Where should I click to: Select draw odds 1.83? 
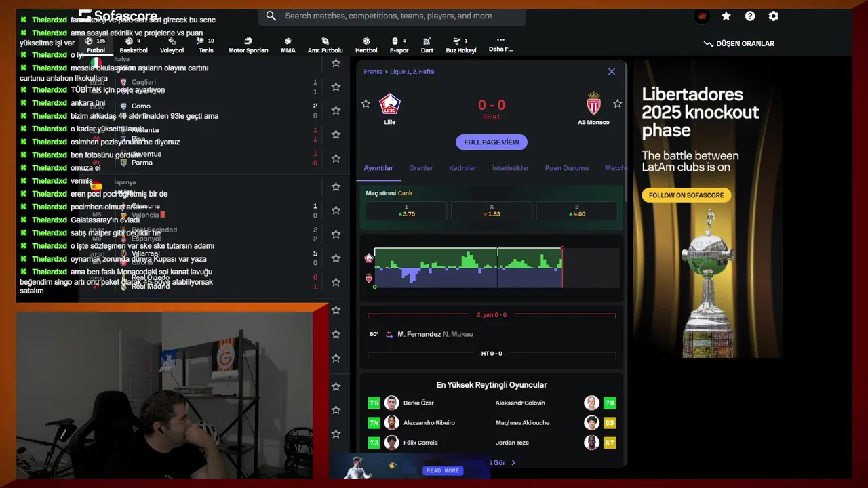click(x=492, y=211)
